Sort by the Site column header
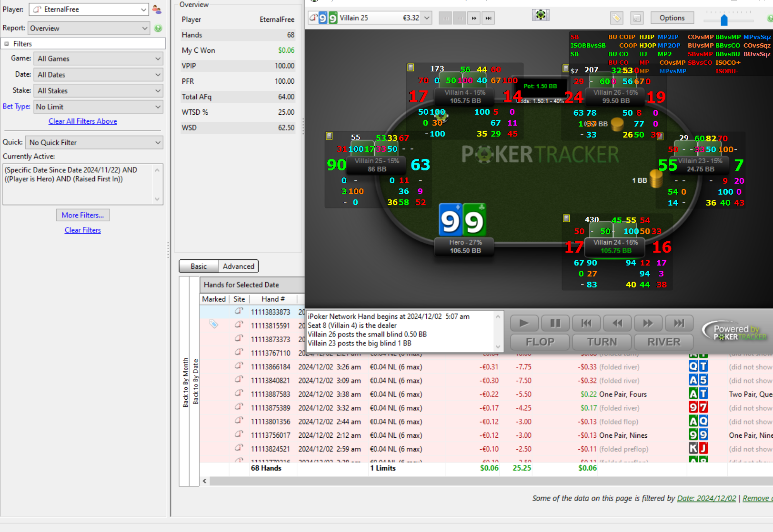 pos(239,299)
